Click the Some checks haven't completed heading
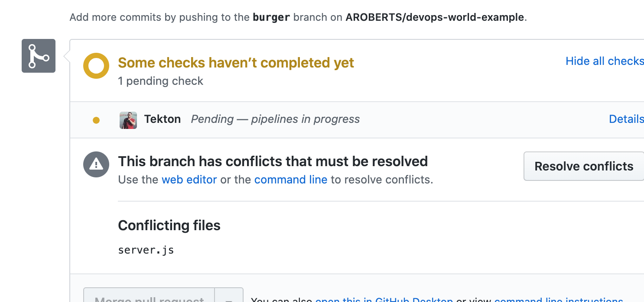This screenshot has height=302, width=644. (235, 63)
